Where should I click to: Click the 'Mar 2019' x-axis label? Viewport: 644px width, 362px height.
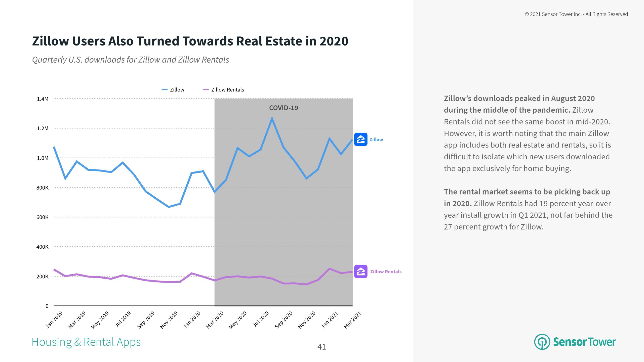click(77, 320)
